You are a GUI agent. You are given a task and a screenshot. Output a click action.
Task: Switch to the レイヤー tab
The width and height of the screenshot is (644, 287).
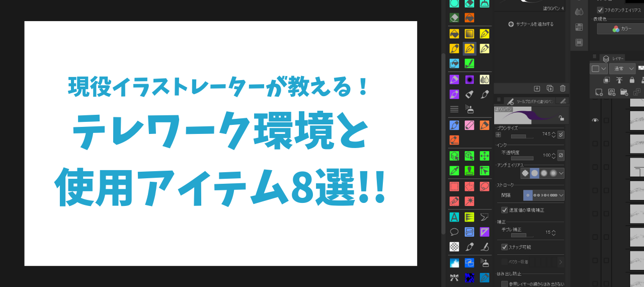pyautogui.click(x=613, y=58)
